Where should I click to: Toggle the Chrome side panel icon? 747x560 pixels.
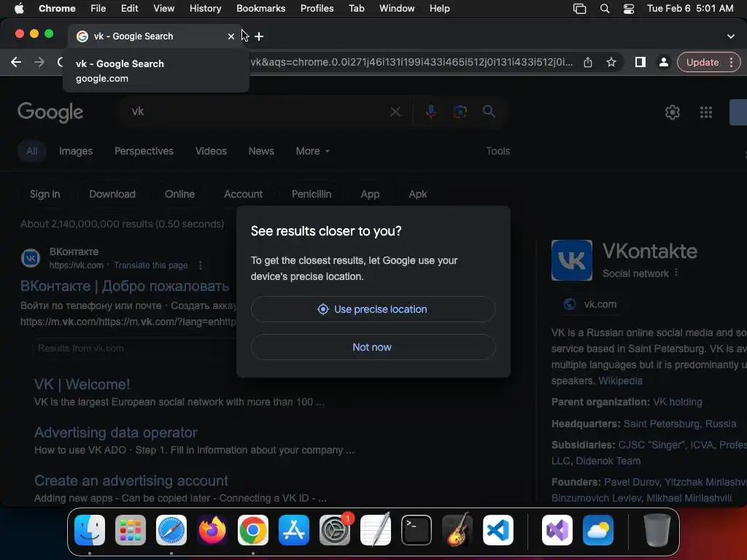click(x=640, y=62)
